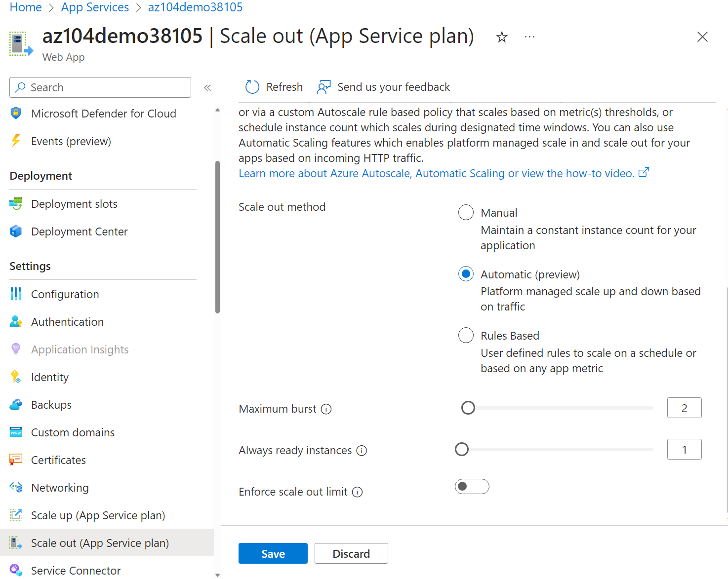Open the Send us your feedback icon

pos(324,86)
